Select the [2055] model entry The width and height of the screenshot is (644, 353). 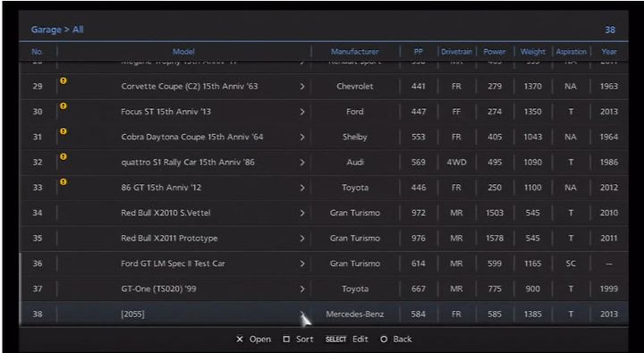[x=132, y=315]
